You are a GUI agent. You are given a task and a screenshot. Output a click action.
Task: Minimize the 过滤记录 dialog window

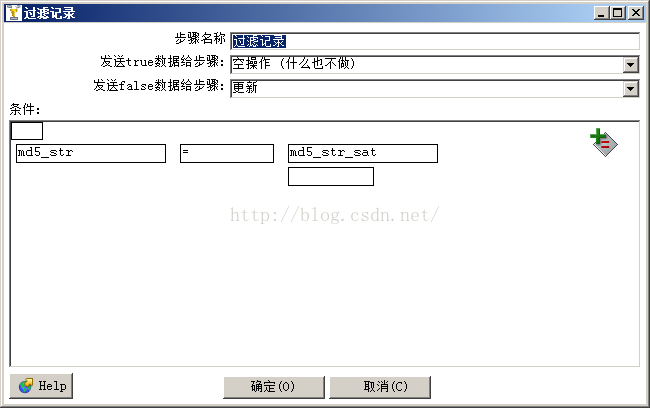601,13
